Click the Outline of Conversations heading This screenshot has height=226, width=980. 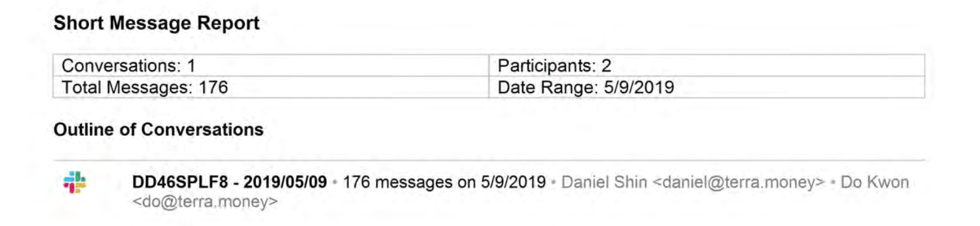tap(158, 129)
